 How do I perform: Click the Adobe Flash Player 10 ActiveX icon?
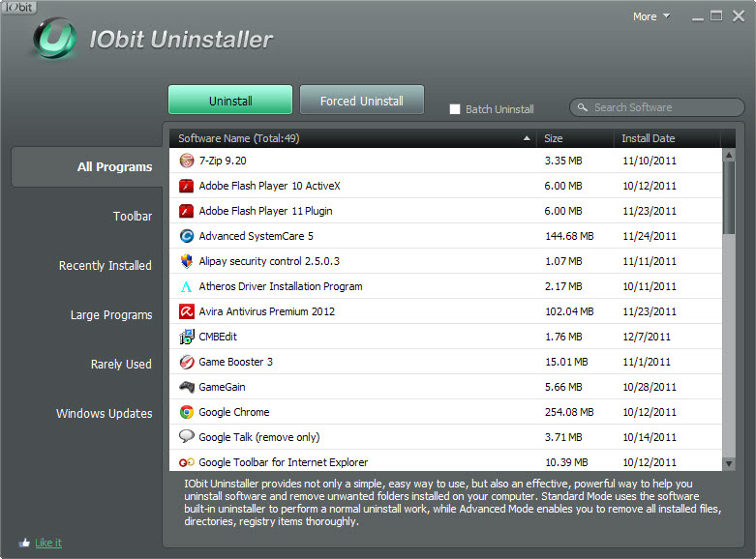(x=187, y=186)
